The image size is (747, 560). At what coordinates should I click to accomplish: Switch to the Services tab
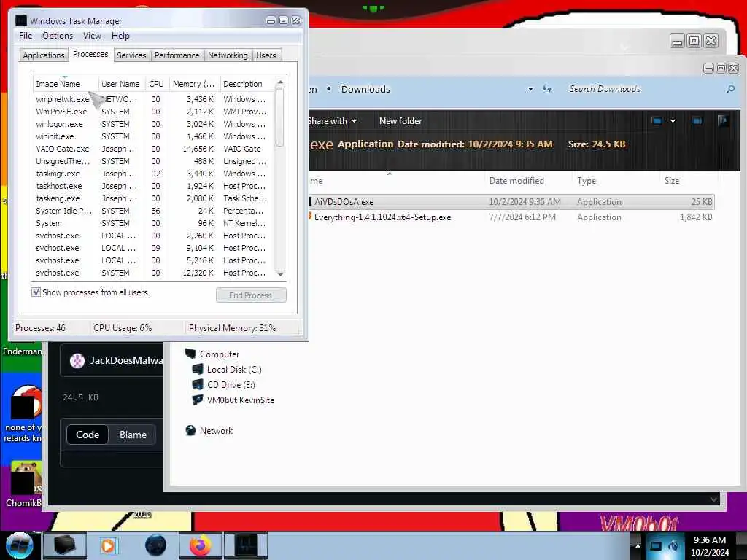131,55
